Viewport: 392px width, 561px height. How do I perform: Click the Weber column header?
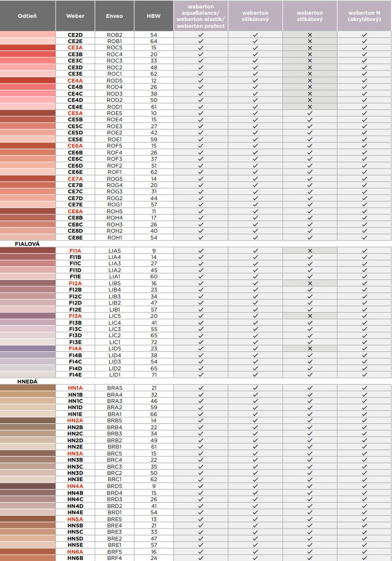pyautogui.click(x=76, y=16)
